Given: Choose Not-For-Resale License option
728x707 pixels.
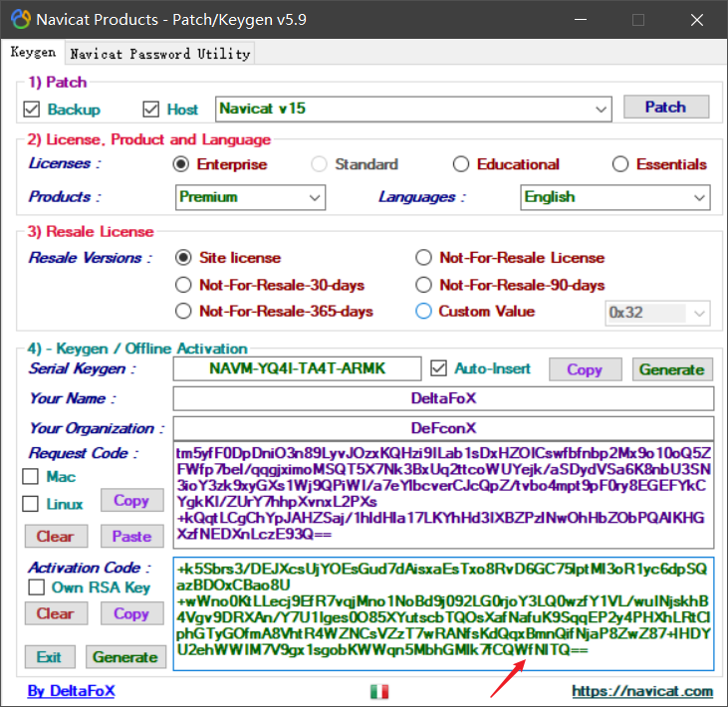Looking at the screenshot, I should coord(423,258).
